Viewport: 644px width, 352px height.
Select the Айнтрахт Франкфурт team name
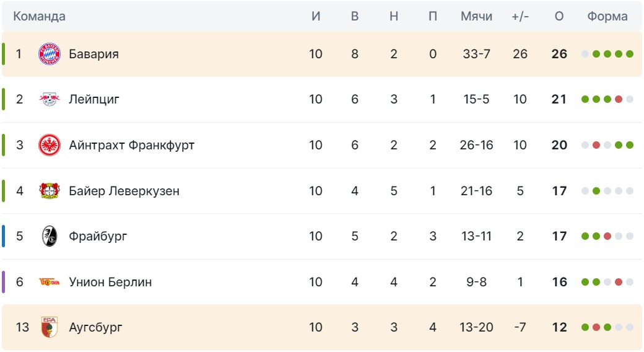131,145
